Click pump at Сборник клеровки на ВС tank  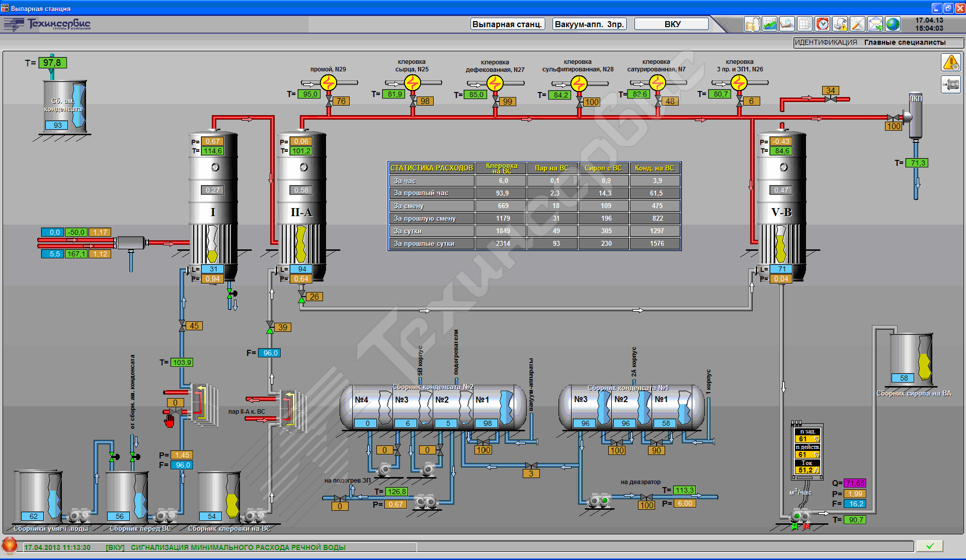click(255, 516)
